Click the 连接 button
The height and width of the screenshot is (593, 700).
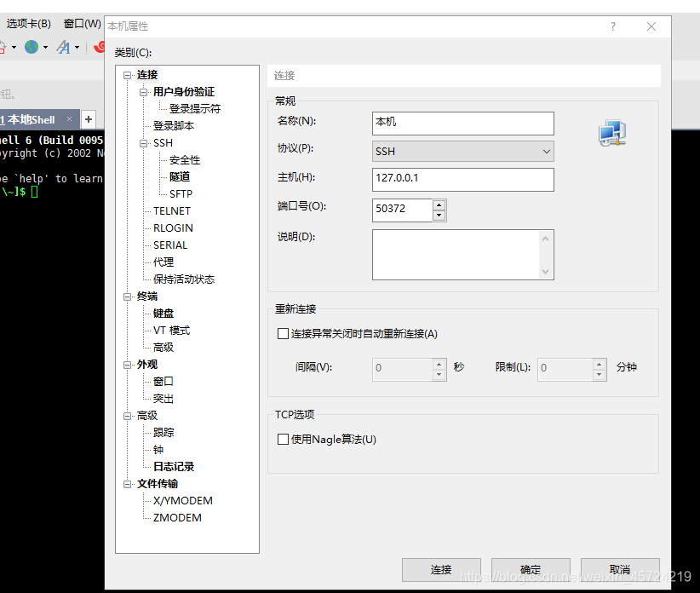(441, 570)
